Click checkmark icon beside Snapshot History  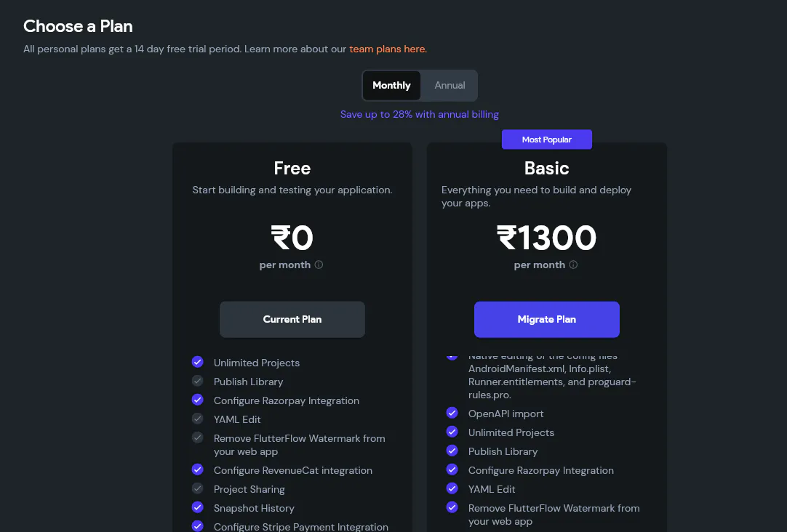197,507
